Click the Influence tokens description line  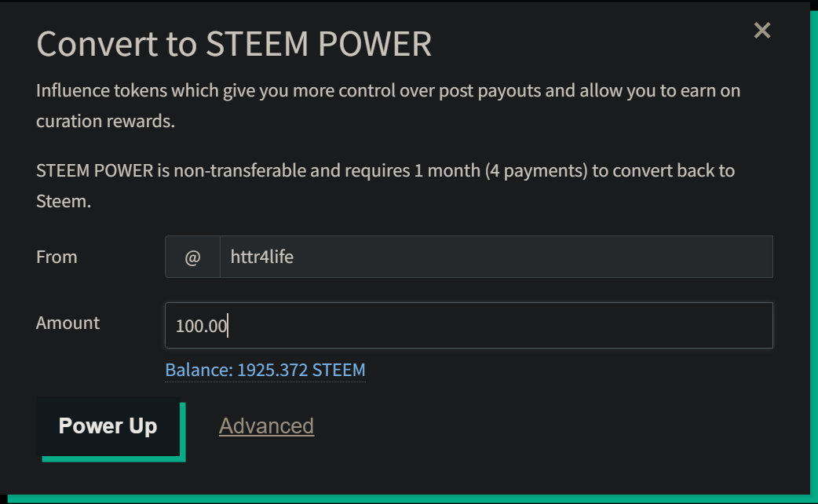click(388, 90)
